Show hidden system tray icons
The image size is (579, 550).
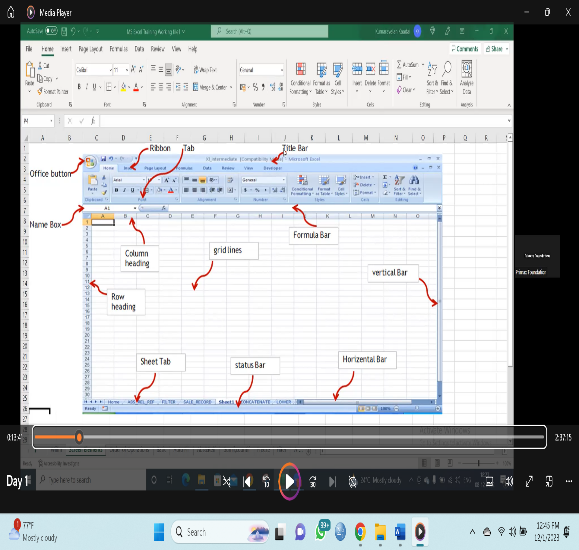(x=472, y=532)
